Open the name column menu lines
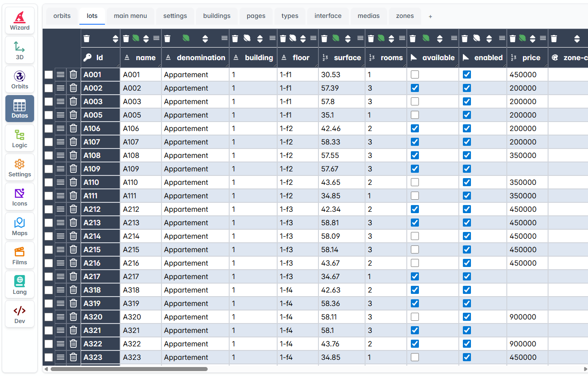Image resolution: width=588 pixels, height=376 pixels. pos(156,39)
